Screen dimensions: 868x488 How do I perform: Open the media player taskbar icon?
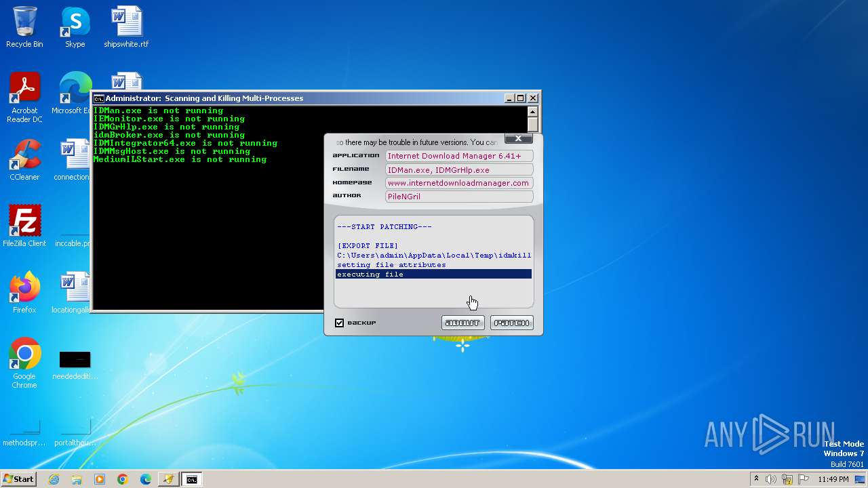click(x=100, y=479)
